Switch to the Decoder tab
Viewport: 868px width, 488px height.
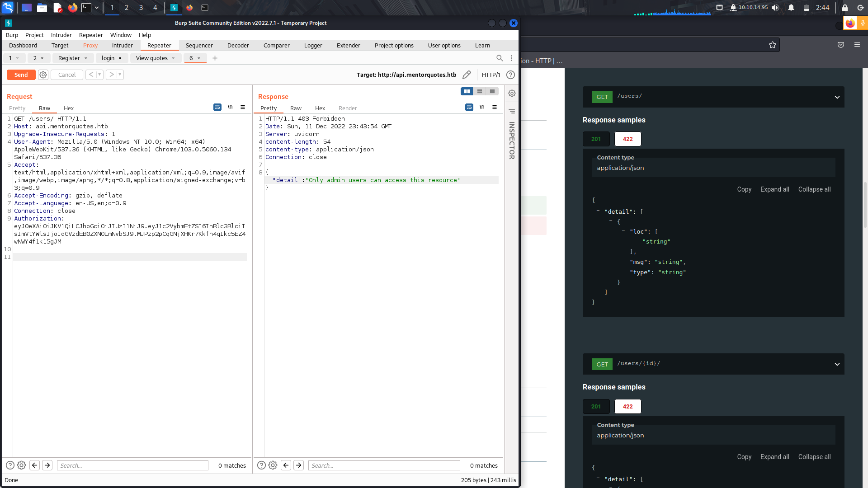click(x=238, y=45)
